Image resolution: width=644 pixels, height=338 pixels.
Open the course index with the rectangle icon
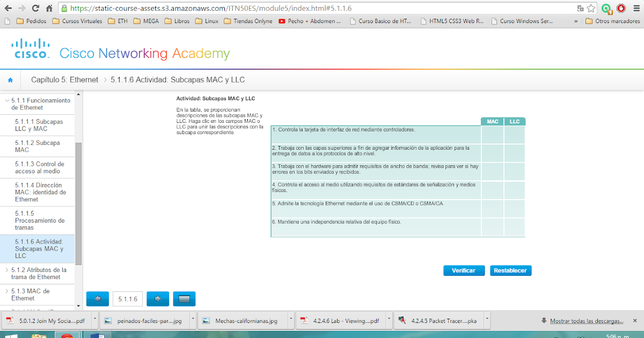point(184,299)
